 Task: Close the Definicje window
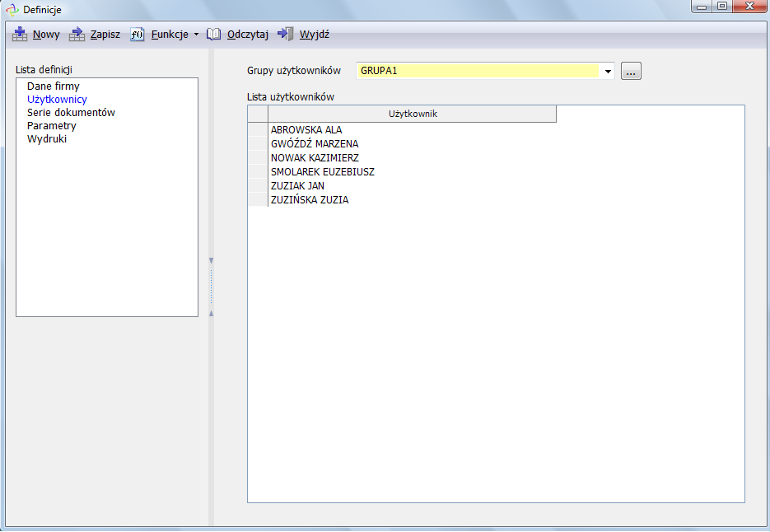750,7
